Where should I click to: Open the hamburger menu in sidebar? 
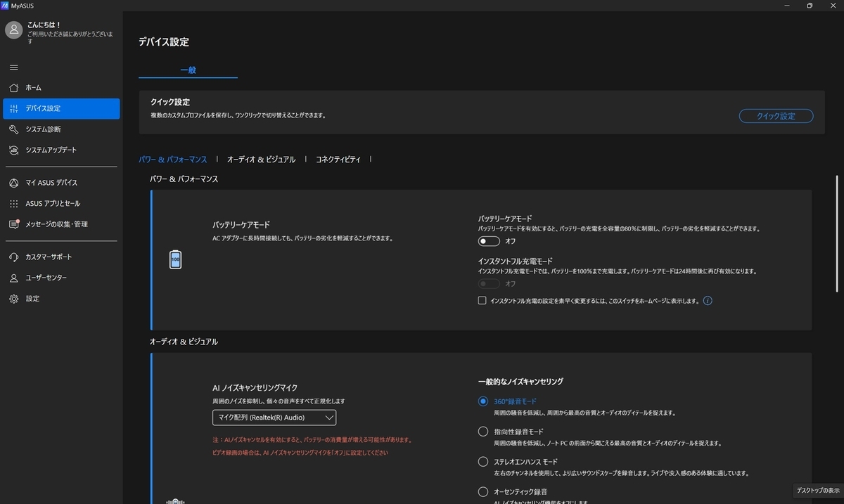[x=13, y=67]
